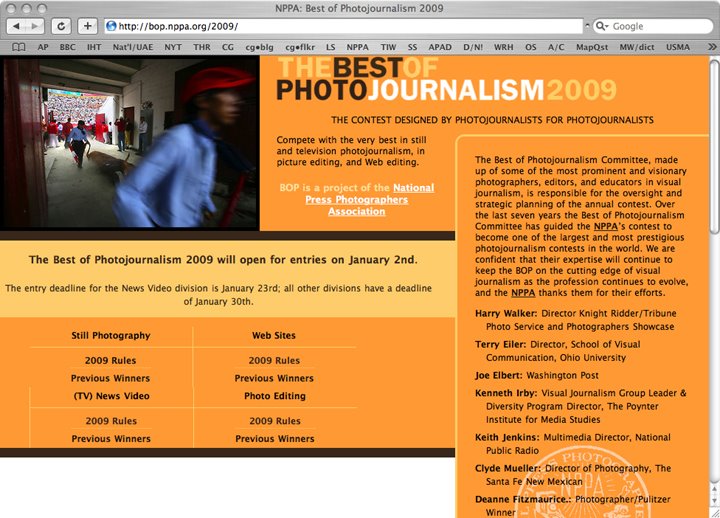
Task: Open the D/N! bookmark
Action: point(473,47)
